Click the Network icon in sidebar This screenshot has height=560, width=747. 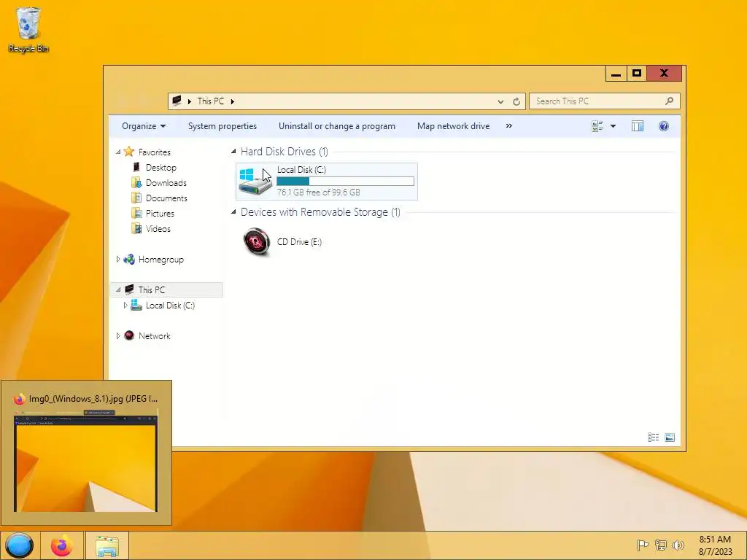(129, 335)
